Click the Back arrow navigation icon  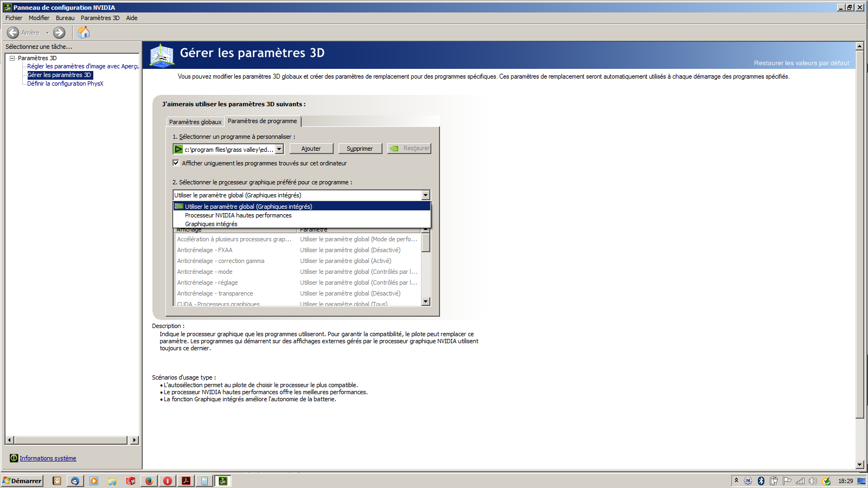(x=13, y=33)
